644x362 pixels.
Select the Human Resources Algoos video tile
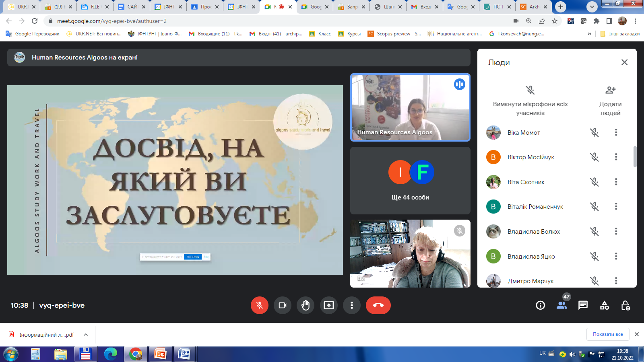click(x=410, y=107)
